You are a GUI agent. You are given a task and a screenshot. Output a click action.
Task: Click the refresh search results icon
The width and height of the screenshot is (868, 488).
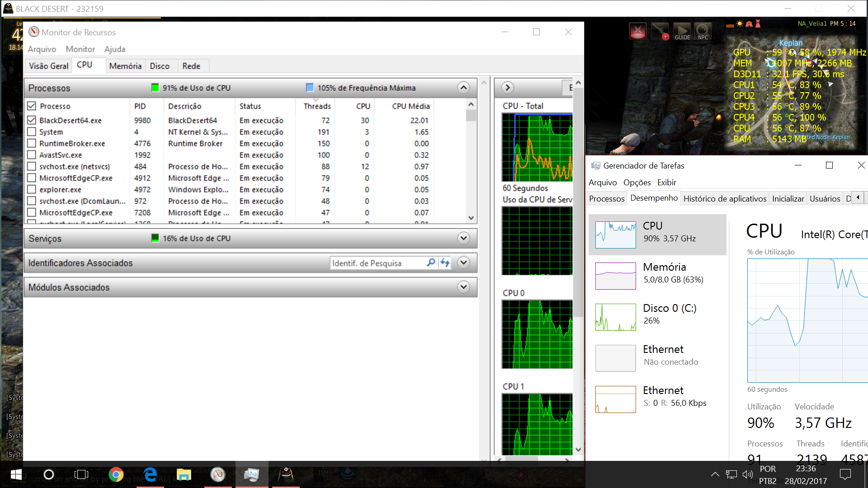tap(445, 263)
